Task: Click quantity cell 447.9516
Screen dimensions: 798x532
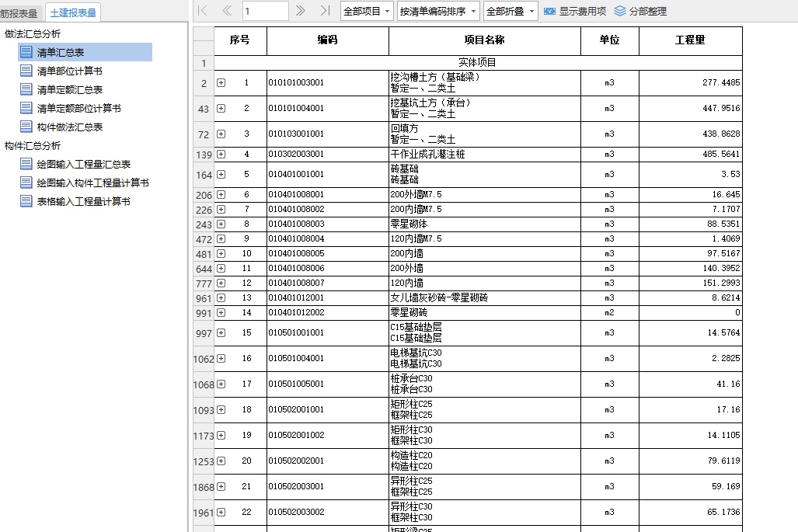Action: [690, 108]
